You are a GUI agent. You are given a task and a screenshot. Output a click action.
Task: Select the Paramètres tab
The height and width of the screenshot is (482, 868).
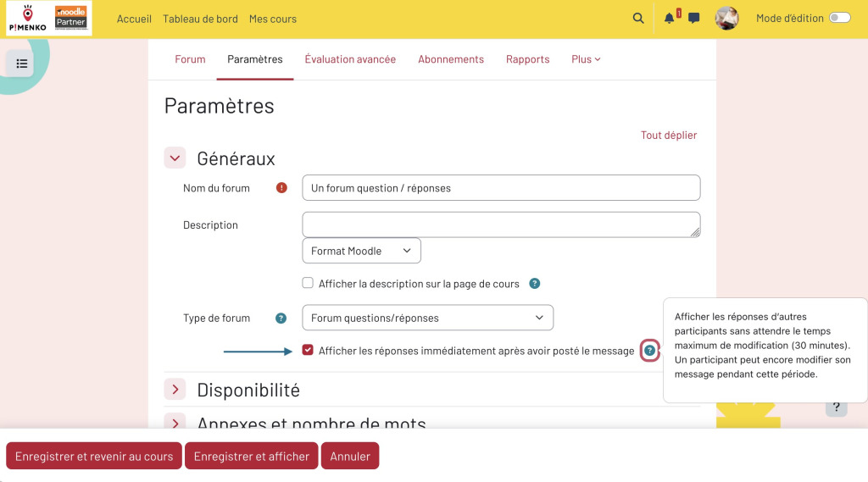pyautogui.click(x=254, y=59)
